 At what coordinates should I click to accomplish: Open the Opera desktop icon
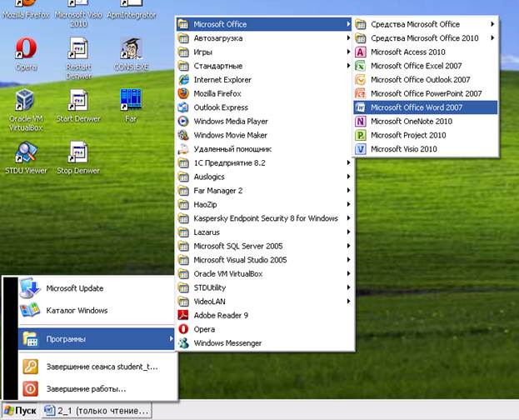click(x=26, y=49)
